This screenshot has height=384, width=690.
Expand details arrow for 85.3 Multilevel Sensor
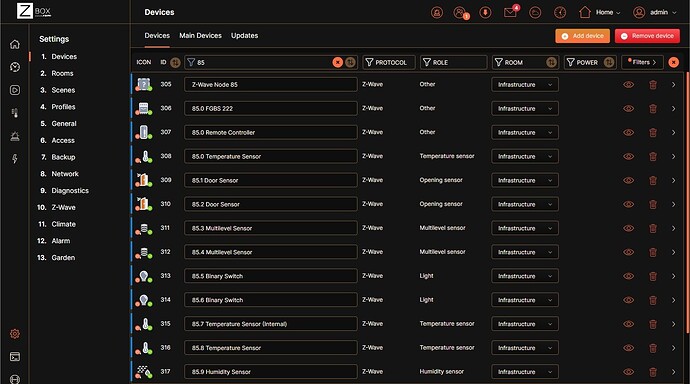[x=673, y=228]
